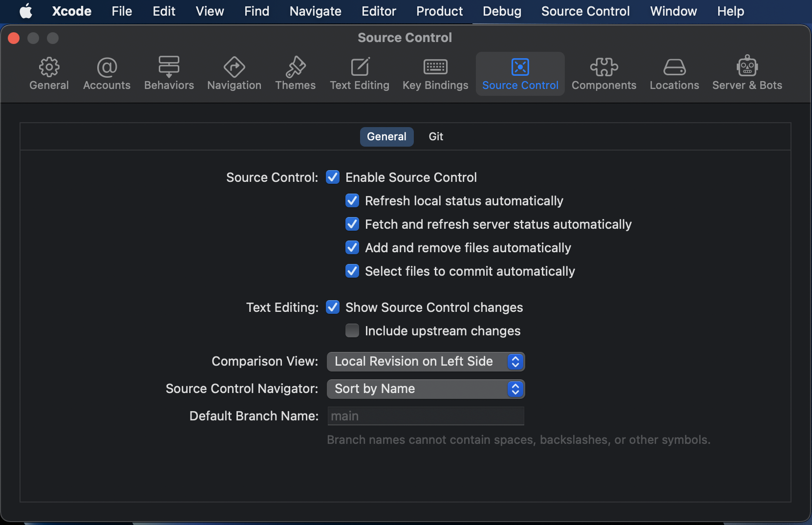Expand the Source Control Navigator sort dropdown

[x=426, y=389]
